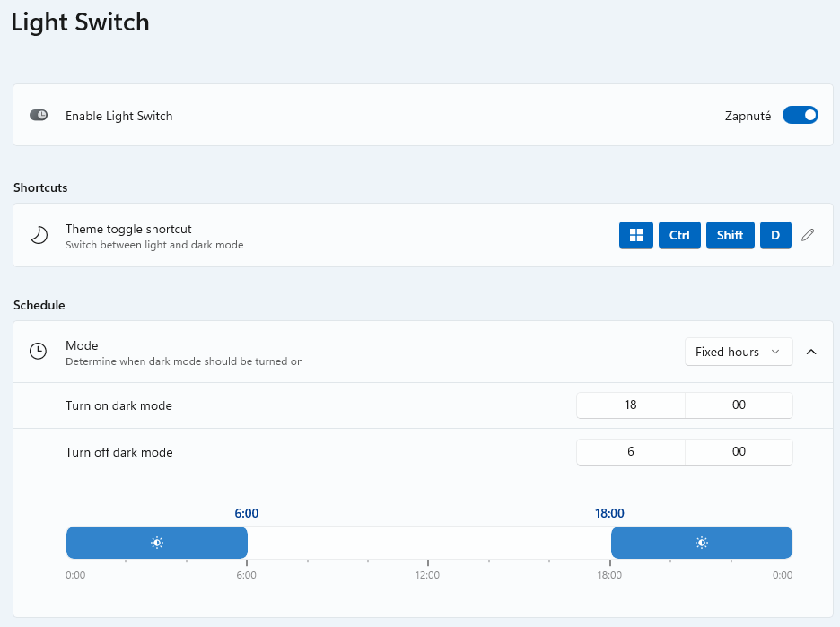Click the brightness icon in left timeline bar

157,543
